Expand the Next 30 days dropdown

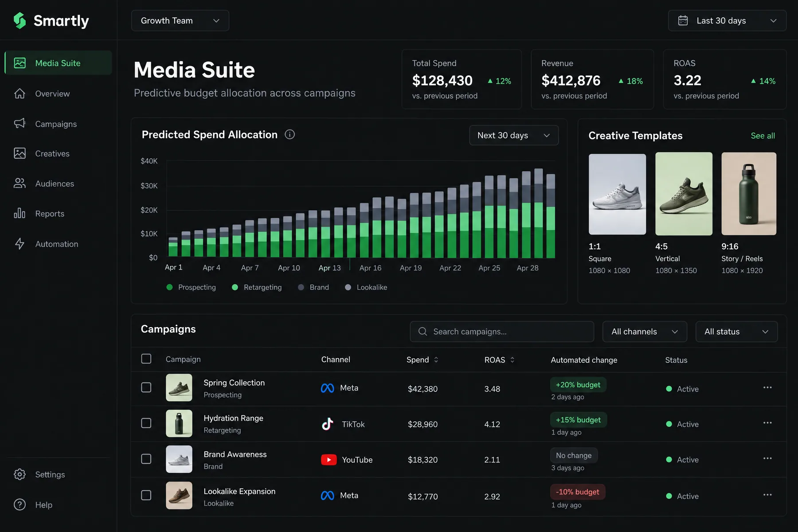click(514, 135)
